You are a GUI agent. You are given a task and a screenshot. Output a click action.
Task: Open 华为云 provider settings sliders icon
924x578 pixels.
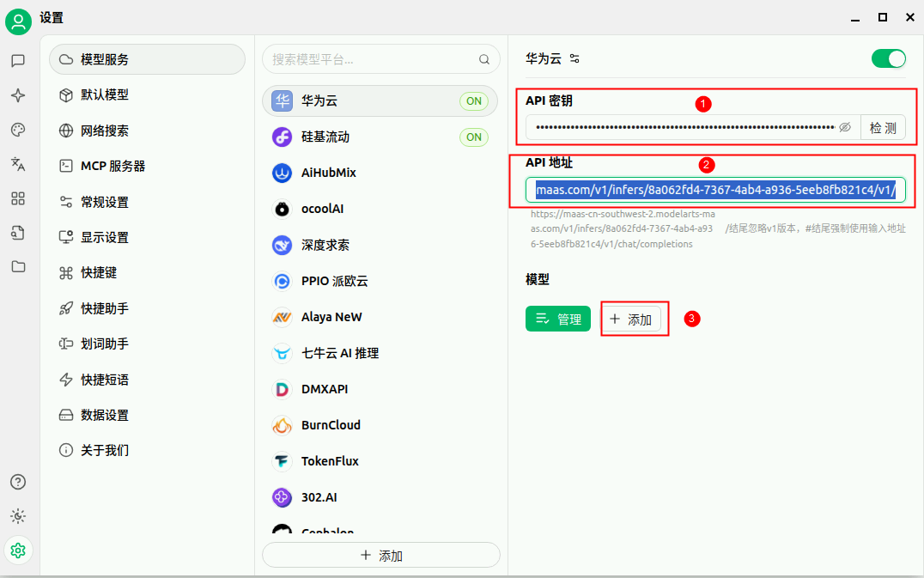574,59
